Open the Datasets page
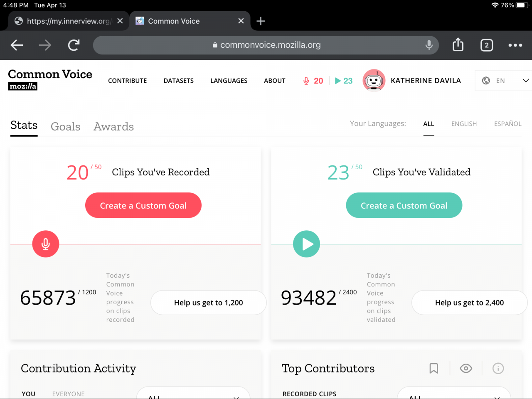 [178, 81]
